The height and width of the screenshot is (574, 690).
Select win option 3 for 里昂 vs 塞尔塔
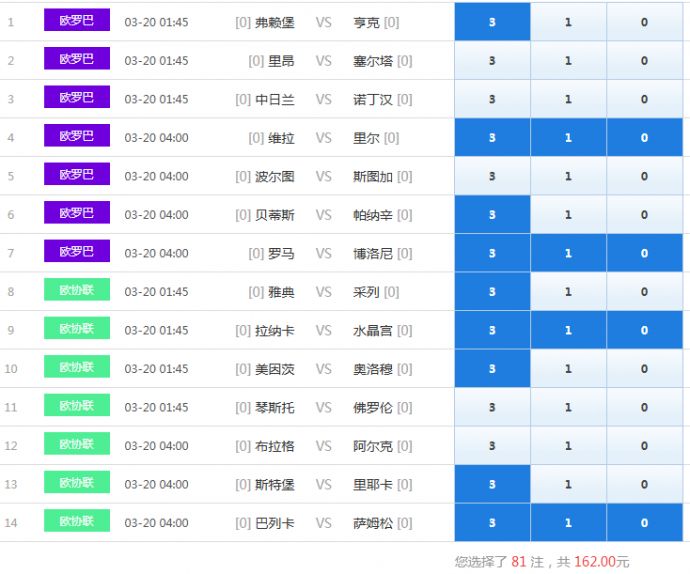point(492,61)
